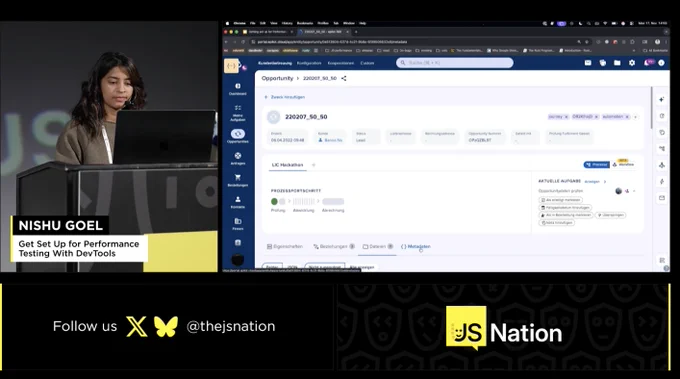Click the Kunde contact link in header
This screenshot has height=379, width=680.
[x=330, y=140]
